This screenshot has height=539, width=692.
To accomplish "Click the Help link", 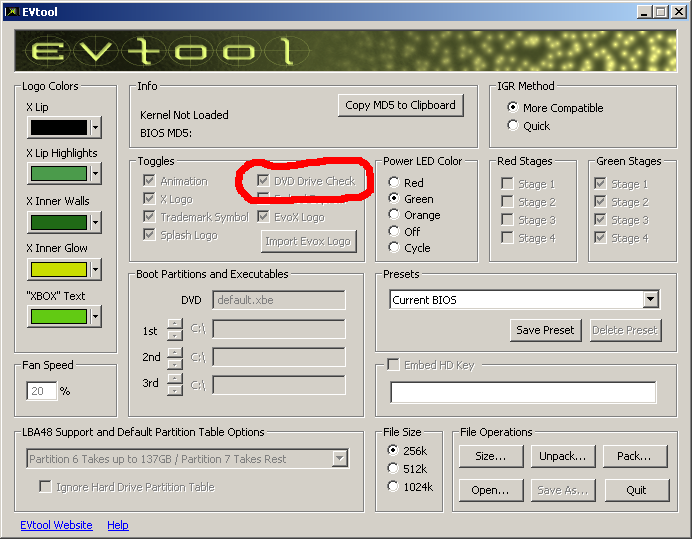I will pos(118,525).
